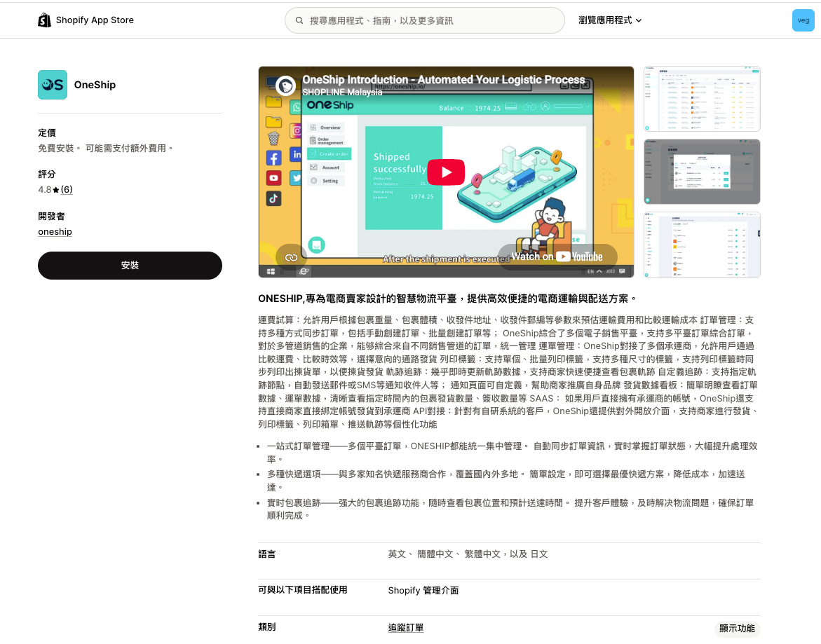Click the 安裝 install button
821x644 pixels.
[x=130, y=265]
